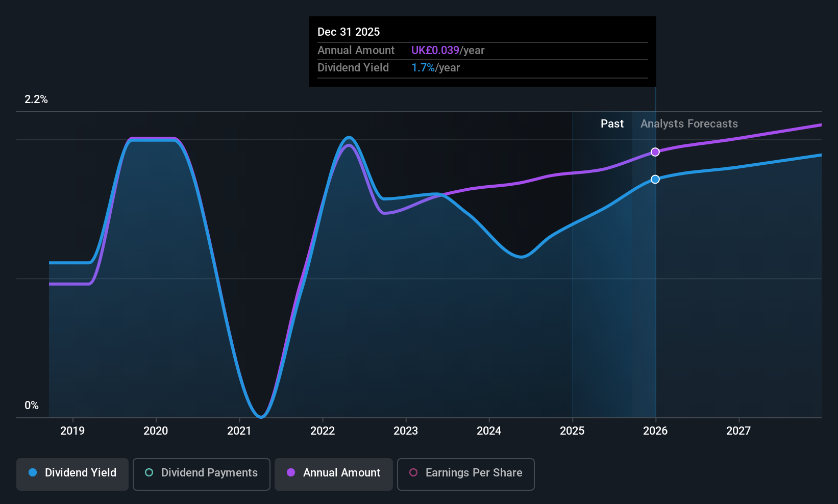This screenshot has height=504, width=838.
Task: Click the 2026 x-axis label
Action: tap(655, 431)
